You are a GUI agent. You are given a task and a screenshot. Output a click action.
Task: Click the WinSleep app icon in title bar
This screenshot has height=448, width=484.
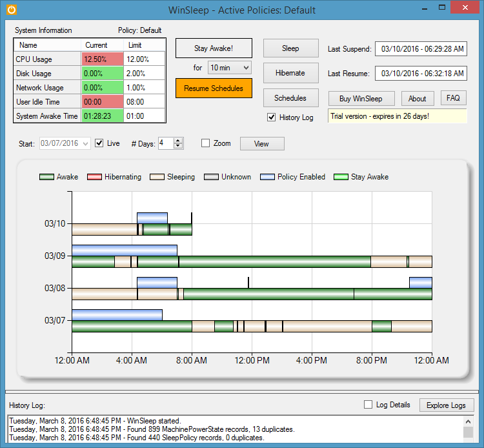click(11, 10)
